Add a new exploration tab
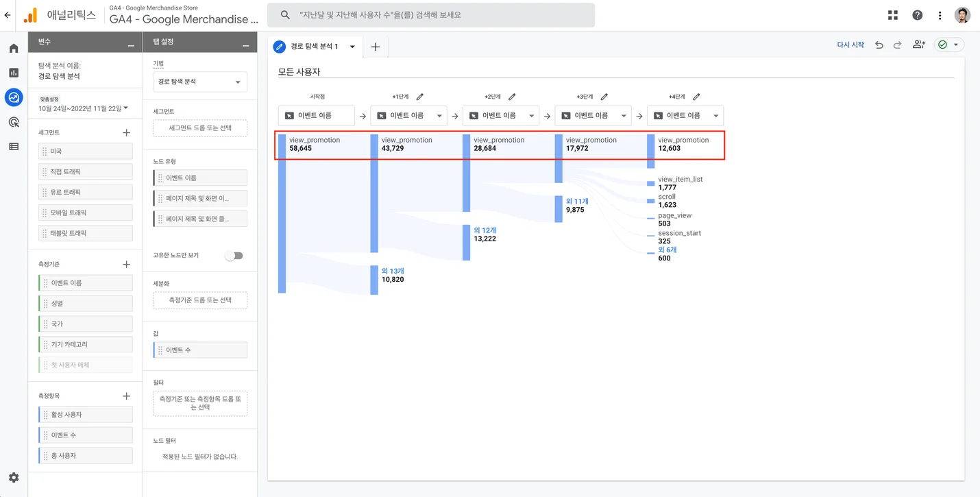Viewport: 980px width, 497px height. (x=375, y=47)
